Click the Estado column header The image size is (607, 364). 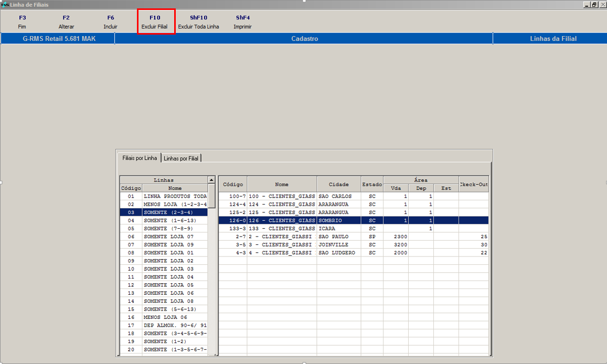coord(372,185)
